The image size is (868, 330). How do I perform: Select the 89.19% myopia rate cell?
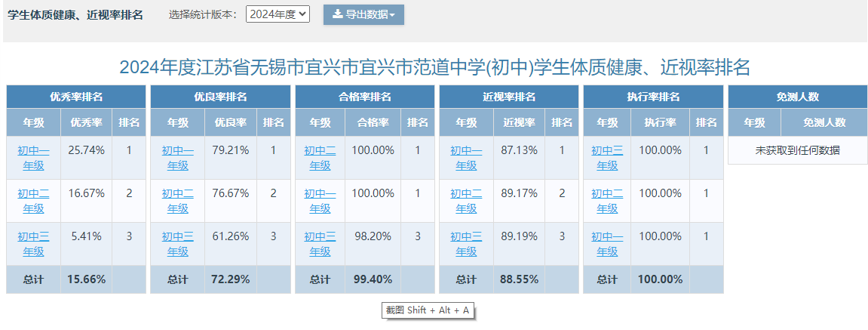[520, 243]
